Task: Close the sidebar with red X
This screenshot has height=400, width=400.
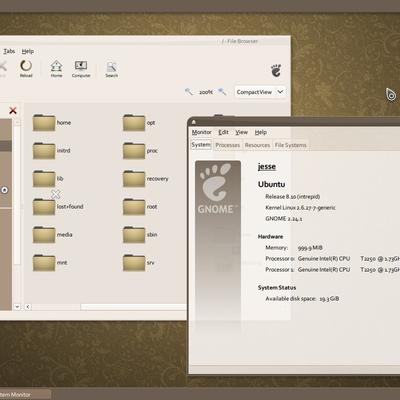Action: click(x=13, y=110)
